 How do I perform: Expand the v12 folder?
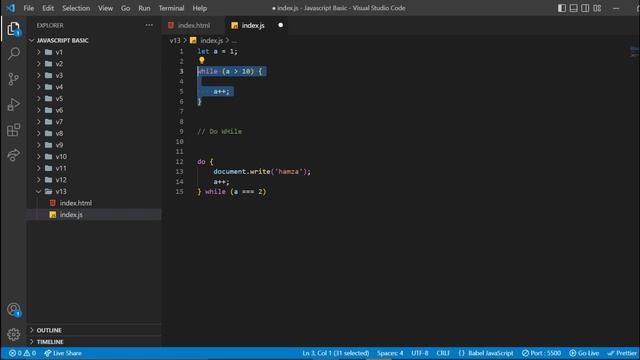61,180
